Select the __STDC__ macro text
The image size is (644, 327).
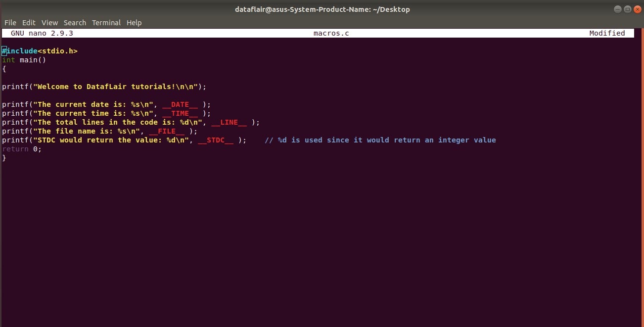coord(217,140)
